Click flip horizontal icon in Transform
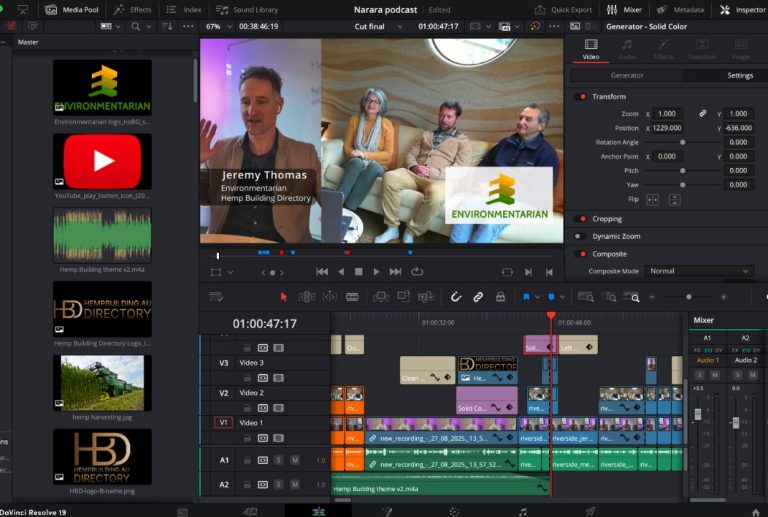 point(653,199)
